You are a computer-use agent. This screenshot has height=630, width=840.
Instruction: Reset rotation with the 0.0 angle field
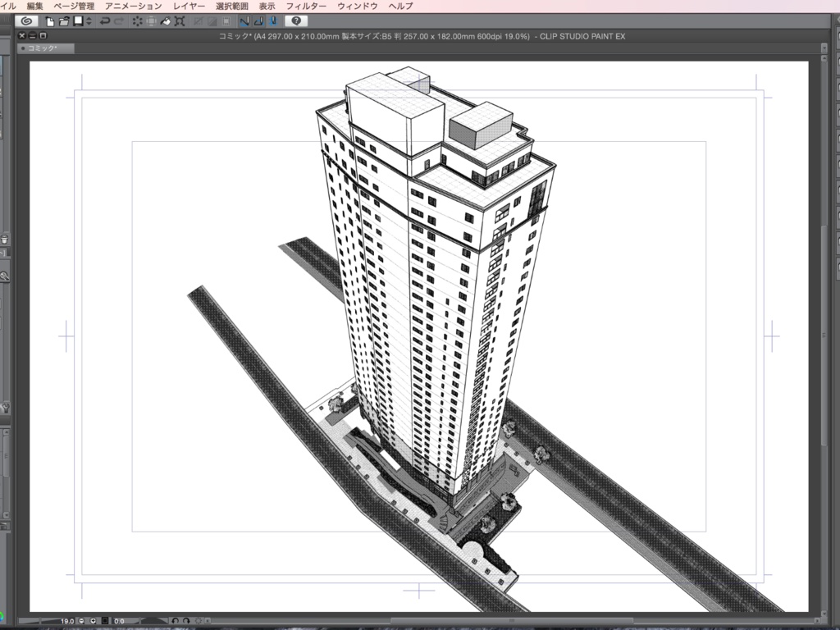pyautogui.click(x=120, y=621)
